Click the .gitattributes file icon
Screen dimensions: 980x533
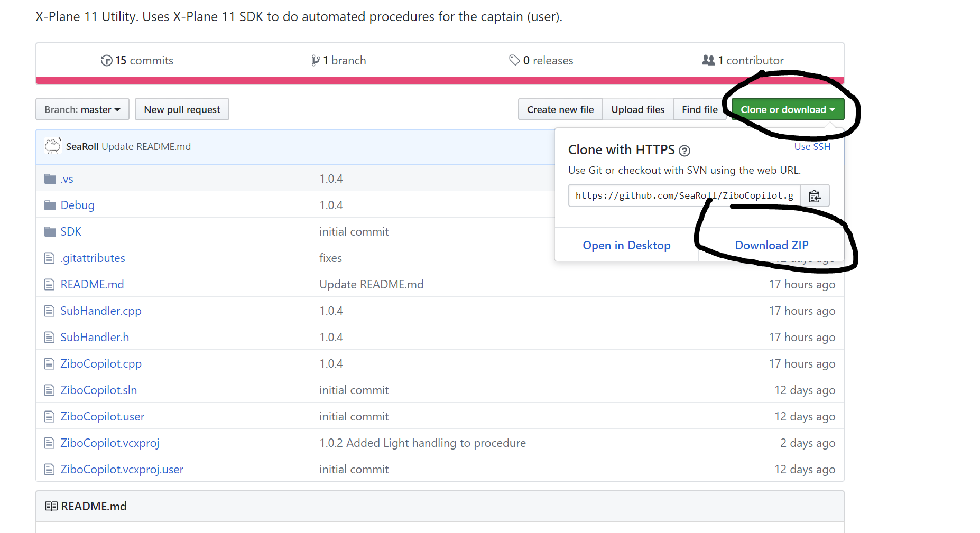pos(49,258)
